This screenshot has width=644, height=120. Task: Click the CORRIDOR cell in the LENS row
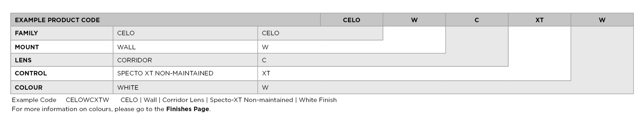coord(134,60)
